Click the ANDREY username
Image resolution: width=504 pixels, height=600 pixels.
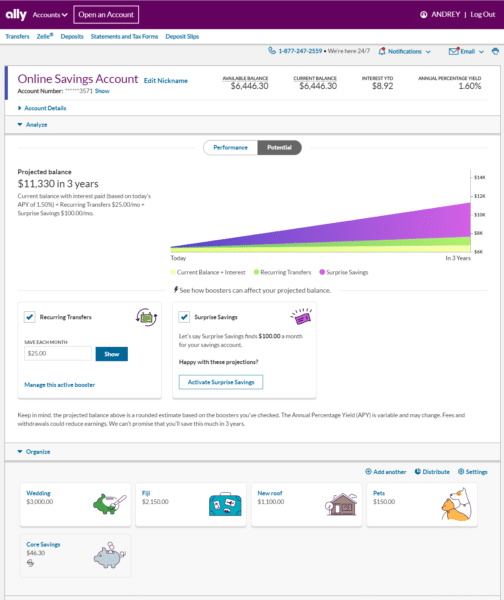click(445, 15)
